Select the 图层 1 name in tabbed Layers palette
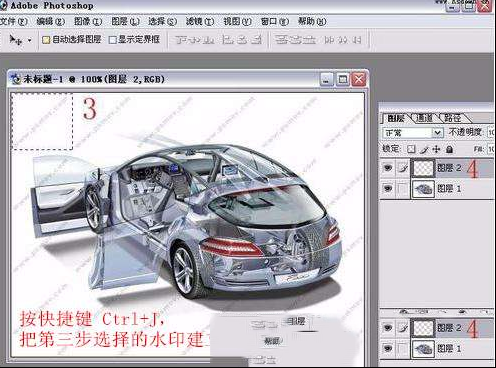The height and width of the screenshot is (368, 496). [449, 189]
